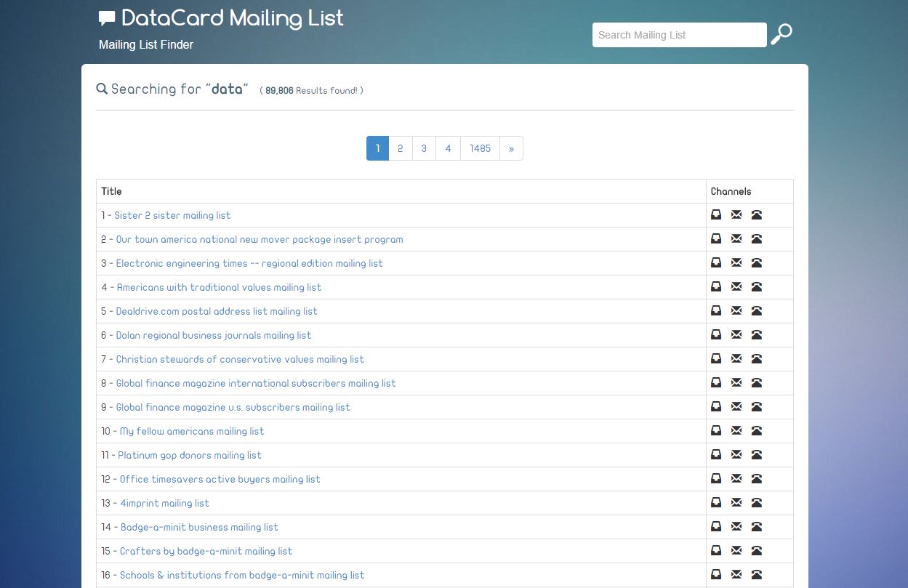The height and width of the screenshot is (588, 908).
Task: Go to results page 4
Action: point(449,148)
